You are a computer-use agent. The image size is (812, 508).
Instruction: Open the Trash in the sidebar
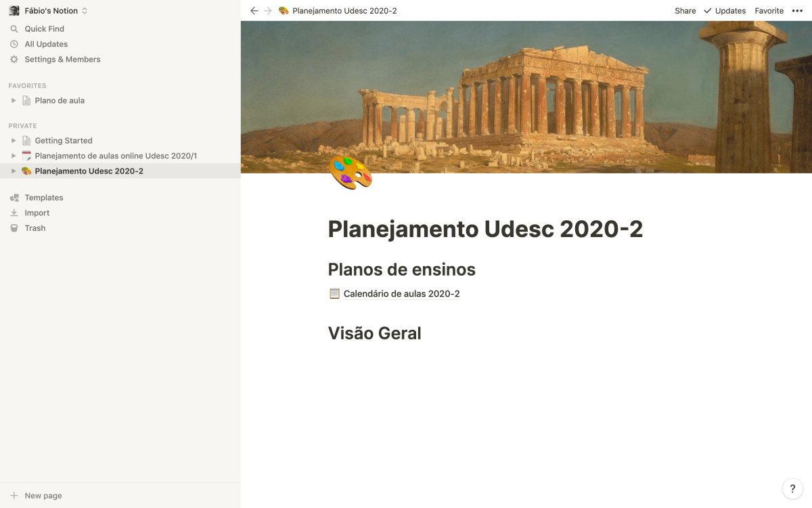pyautogui.click(x=35, y=228)
